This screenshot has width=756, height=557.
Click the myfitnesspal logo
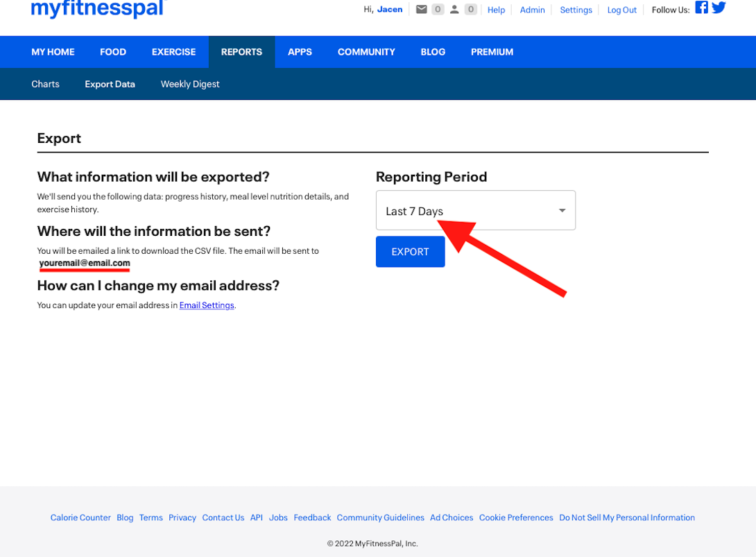[x=98, y=9]
